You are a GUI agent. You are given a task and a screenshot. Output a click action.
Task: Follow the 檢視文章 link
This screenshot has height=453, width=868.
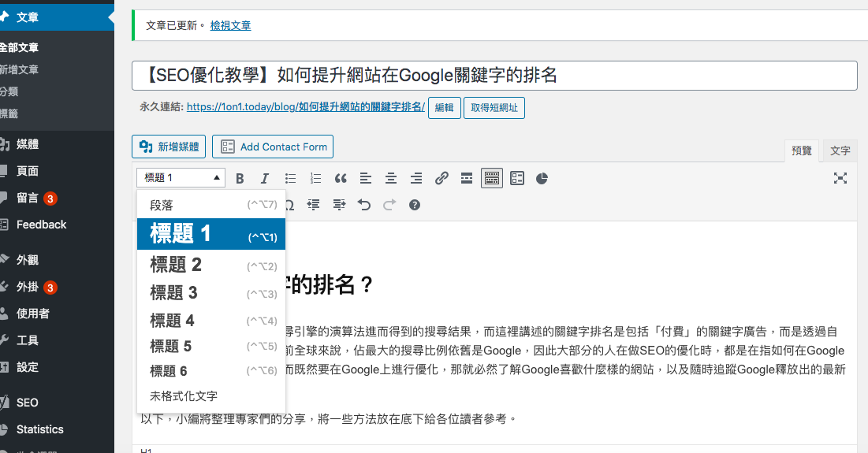point(230,26)
